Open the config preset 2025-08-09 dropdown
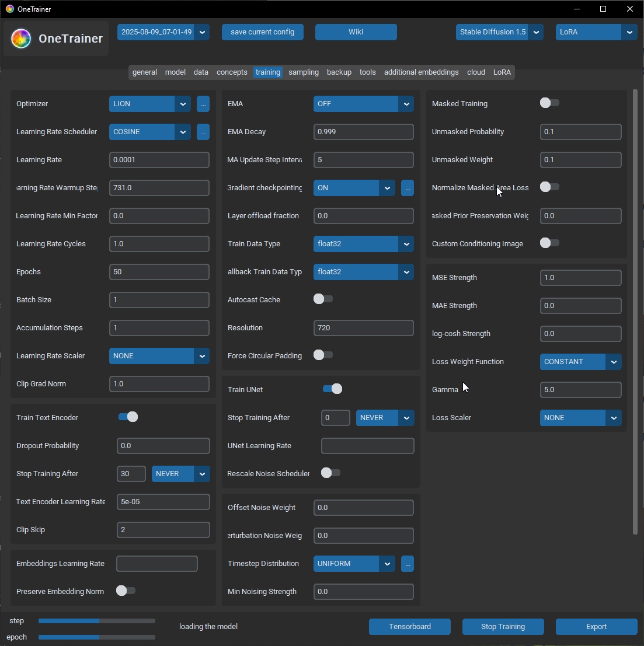Viewport: 644px width, 646px height. pyautogui.click(x=163, y=32)
